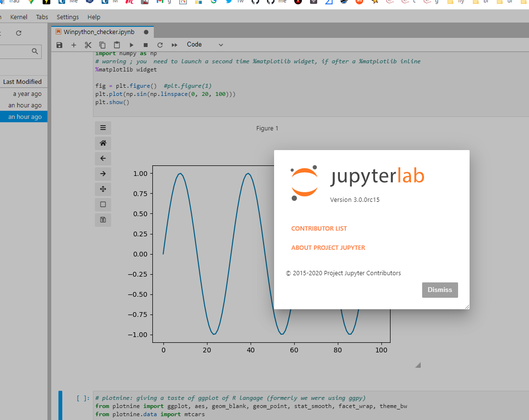This screenshot has width=529, height=420.
Task: Dismiss the JupyterLab about dialog
Action: point(439,290)
